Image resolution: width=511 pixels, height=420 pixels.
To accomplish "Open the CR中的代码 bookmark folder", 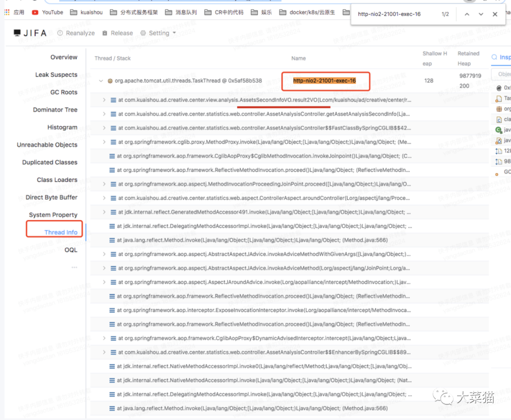I will [x=224, y=12].
